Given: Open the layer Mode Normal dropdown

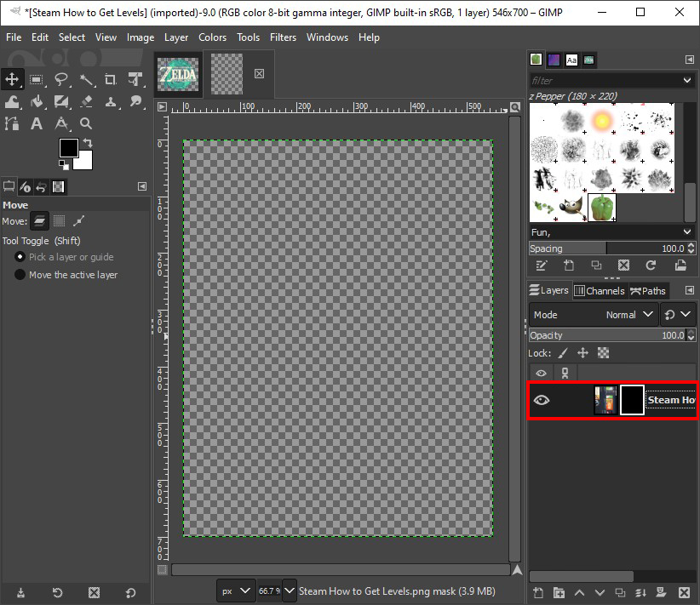Looking at the screenshot, I should 594,315.
